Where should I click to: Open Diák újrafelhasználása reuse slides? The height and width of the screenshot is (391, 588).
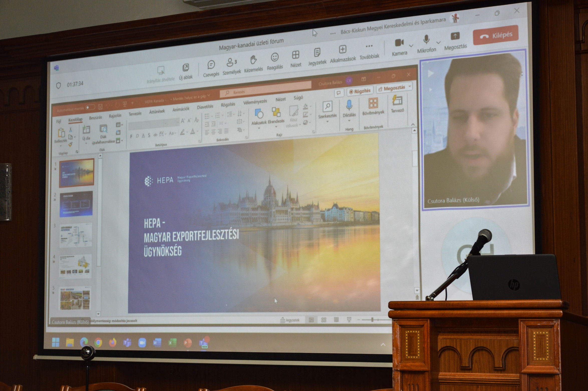pos(103,134)
